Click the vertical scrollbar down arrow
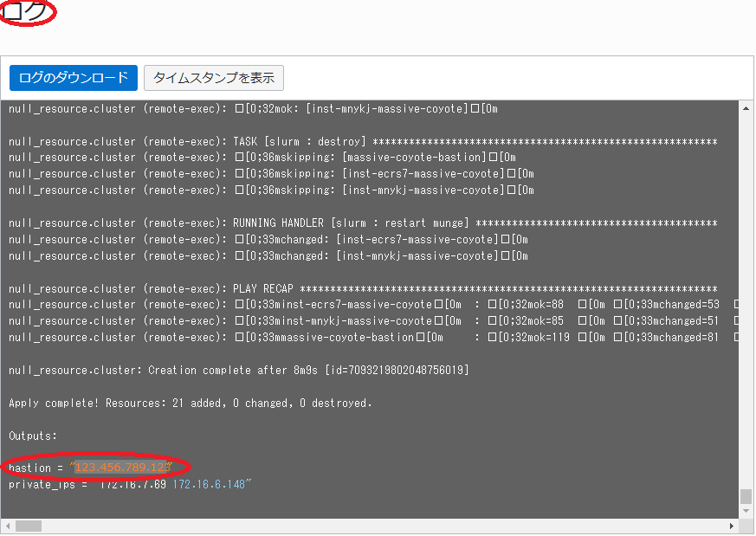This screenshot has width=756, height=536. coord(746,512)
